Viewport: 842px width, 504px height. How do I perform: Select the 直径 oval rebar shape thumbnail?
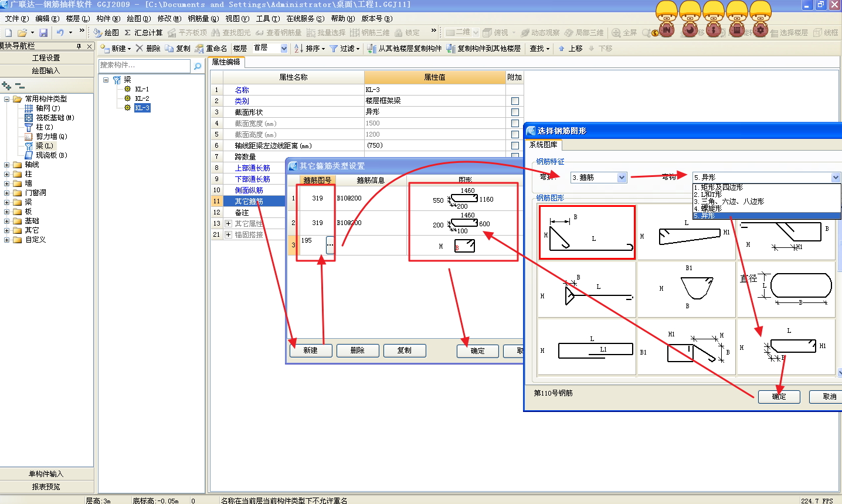(x=786, y=289)
